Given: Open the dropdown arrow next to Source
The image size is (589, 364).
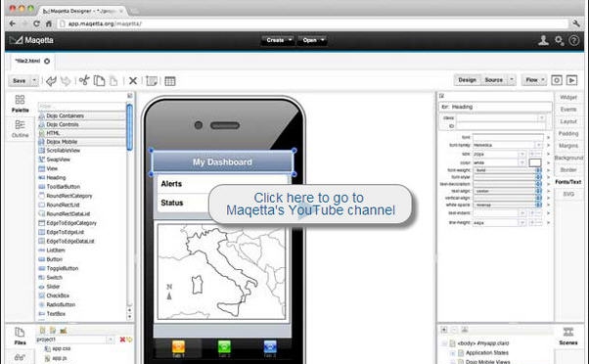Looking at the screenshot, I should (512, 80).
